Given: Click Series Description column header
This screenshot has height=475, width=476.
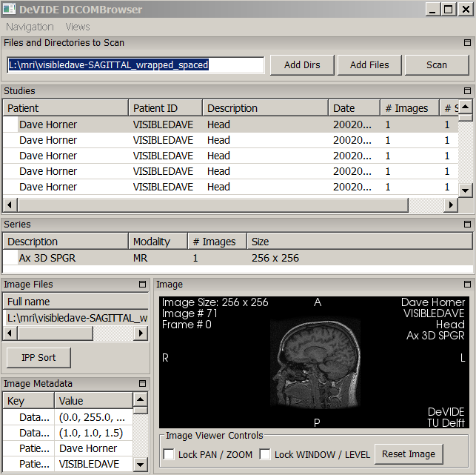Looking at the screenshot, I should coord(66,242).
